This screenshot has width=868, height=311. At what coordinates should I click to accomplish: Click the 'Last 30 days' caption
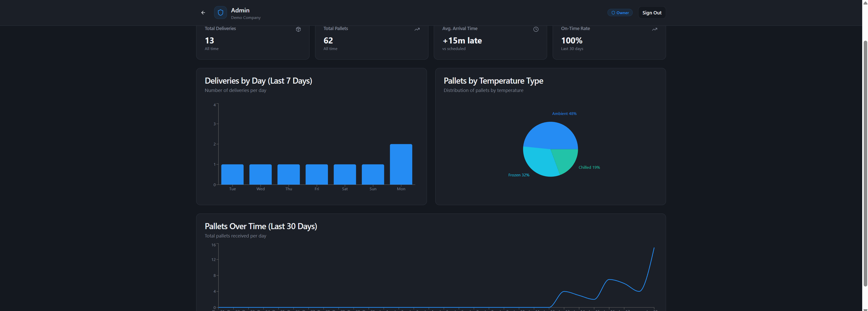tap(572, 49)
